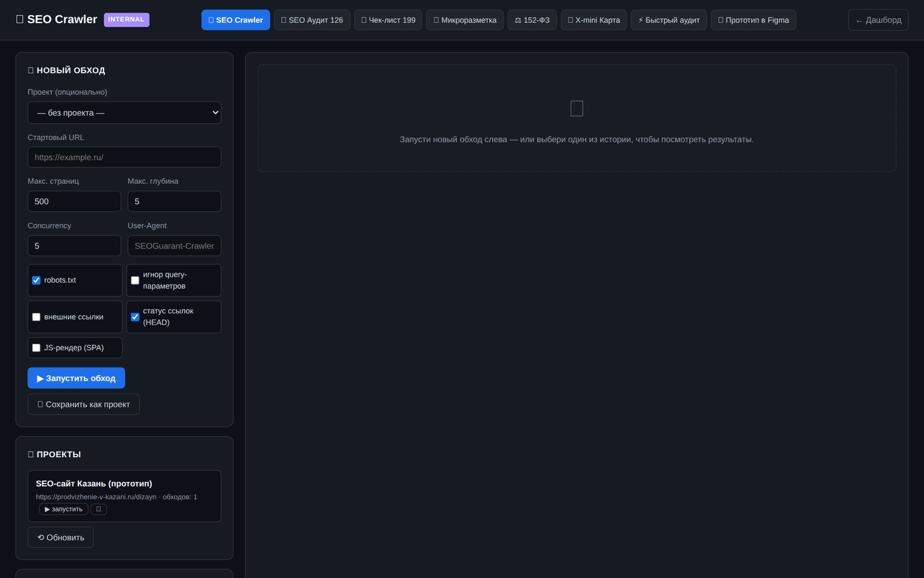Viewport: 924px width, 578px height.
Task: Click the empty-state placeholder icon
Action: coord(576,109)
